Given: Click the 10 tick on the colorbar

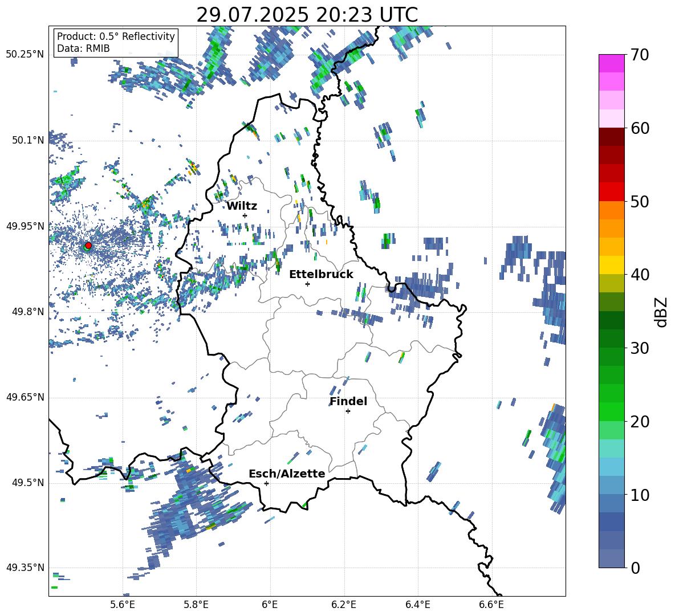Looking at the screenshot, I should click(x=640, y=495).
